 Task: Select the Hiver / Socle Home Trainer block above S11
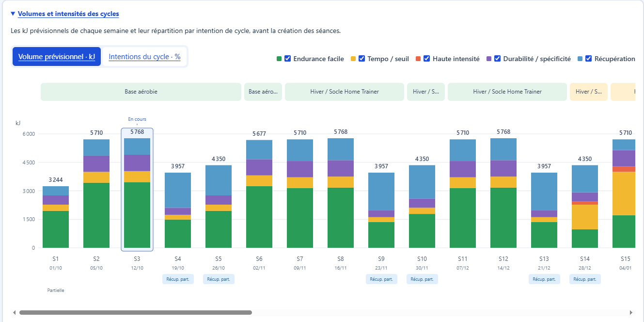pyautogui.click(x=507, y=92)
